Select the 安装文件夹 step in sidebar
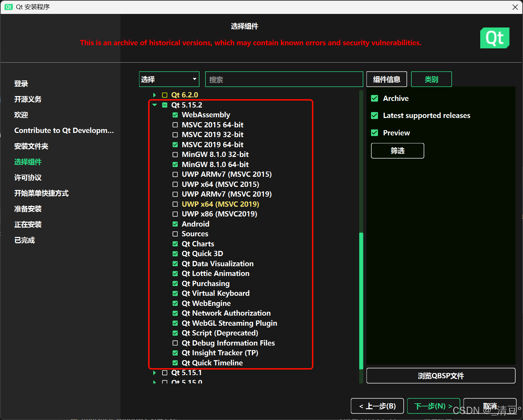 click(x=31, y=146)
